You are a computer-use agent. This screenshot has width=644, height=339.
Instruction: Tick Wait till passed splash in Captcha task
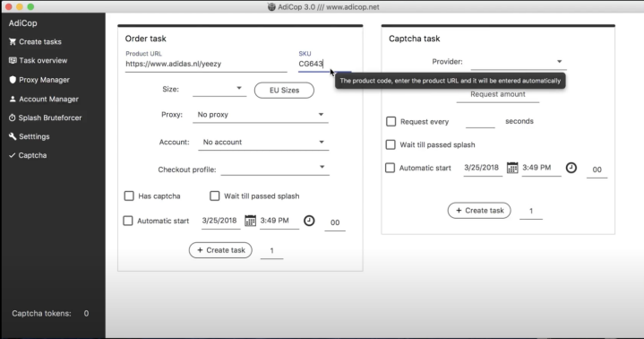(391, 144)
